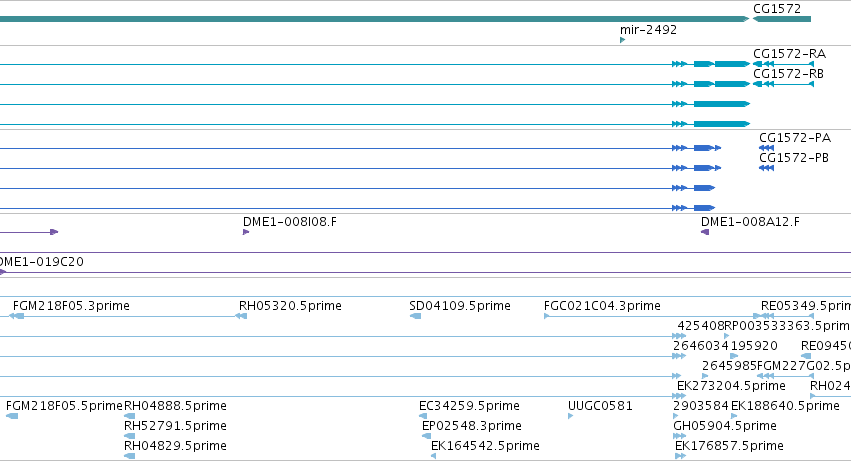Click the DME1-019C20 label
The image size is (851, 461).
pyautogui.click(x=42, y=262)
